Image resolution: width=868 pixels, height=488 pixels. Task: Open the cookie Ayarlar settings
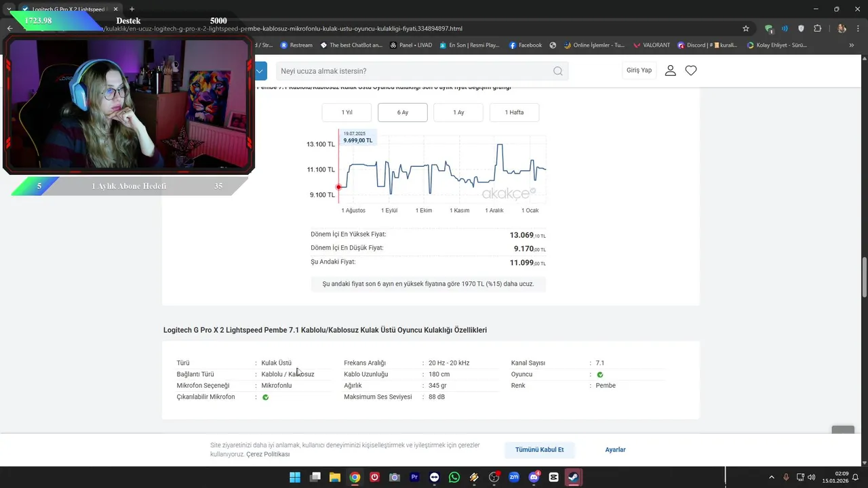[615, 449]
